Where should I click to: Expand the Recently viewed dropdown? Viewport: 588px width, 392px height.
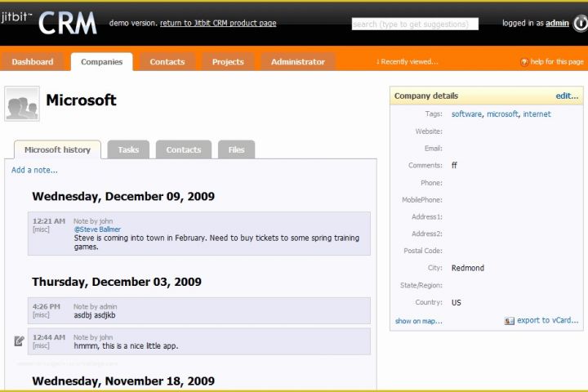pyautogui.click(x=407, y=62)
